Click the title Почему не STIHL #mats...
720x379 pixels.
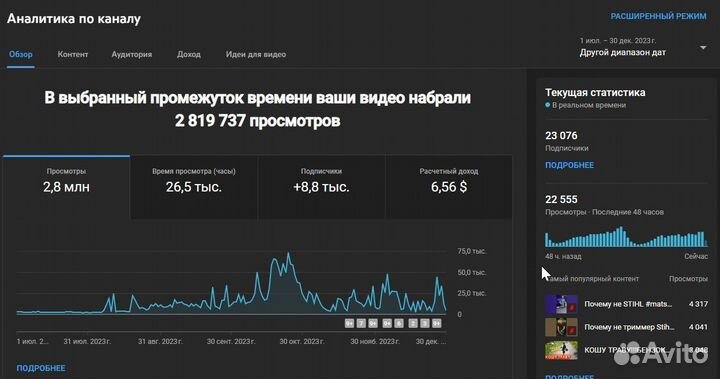point(628,304)
